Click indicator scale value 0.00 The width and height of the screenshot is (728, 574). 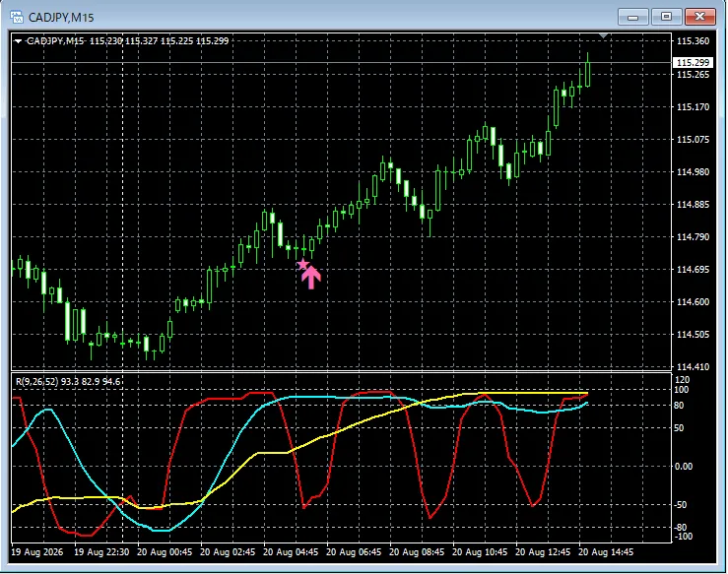point(683,467)
